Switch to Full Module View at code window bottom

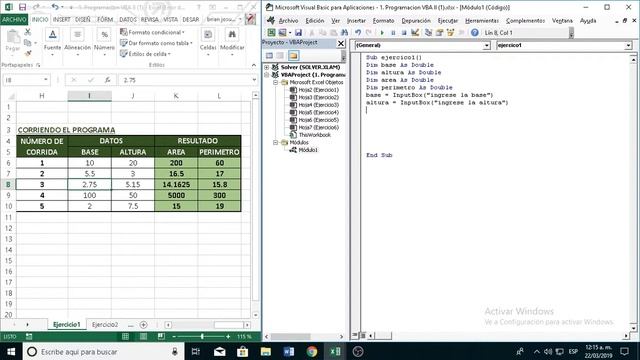click(x=362, y=336)
